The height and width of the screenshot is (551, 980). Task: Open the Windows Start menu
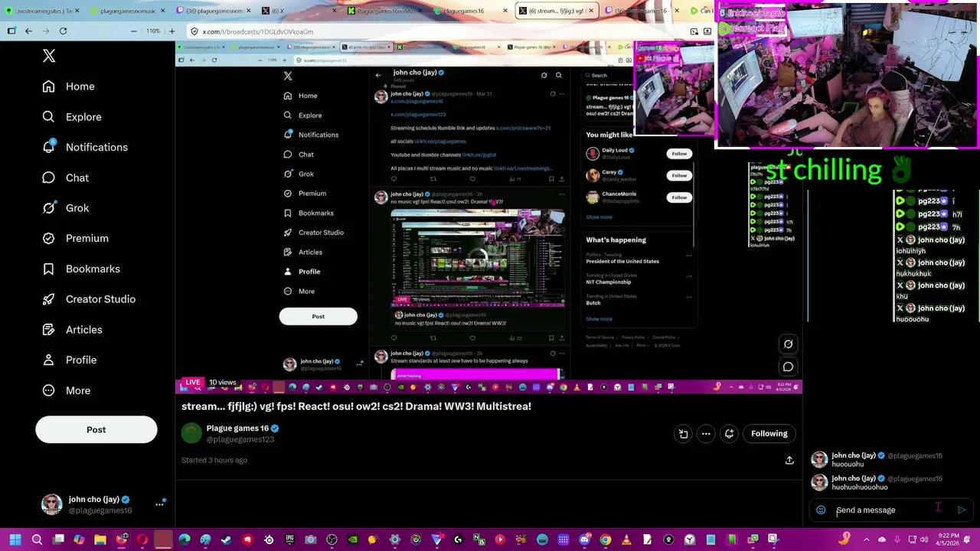(x=15, y=540)
